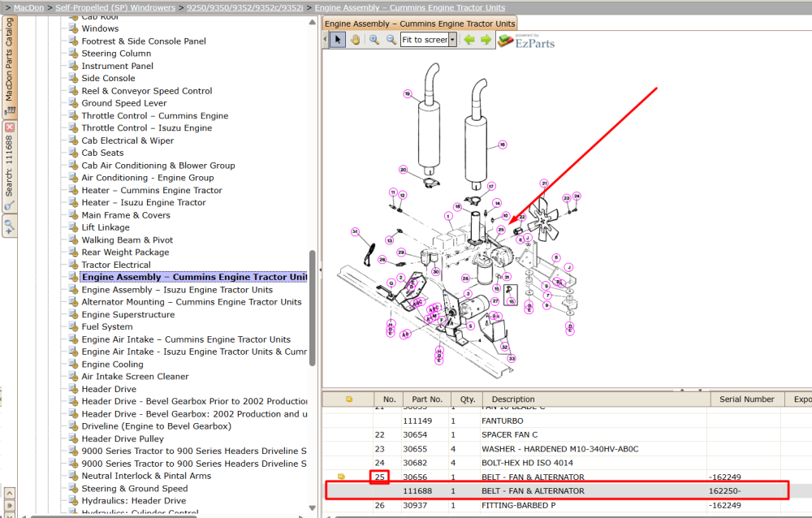Select Engine Assembly – Isuzu Engine Tractor Units
The image size is (812, 518).
177,290
